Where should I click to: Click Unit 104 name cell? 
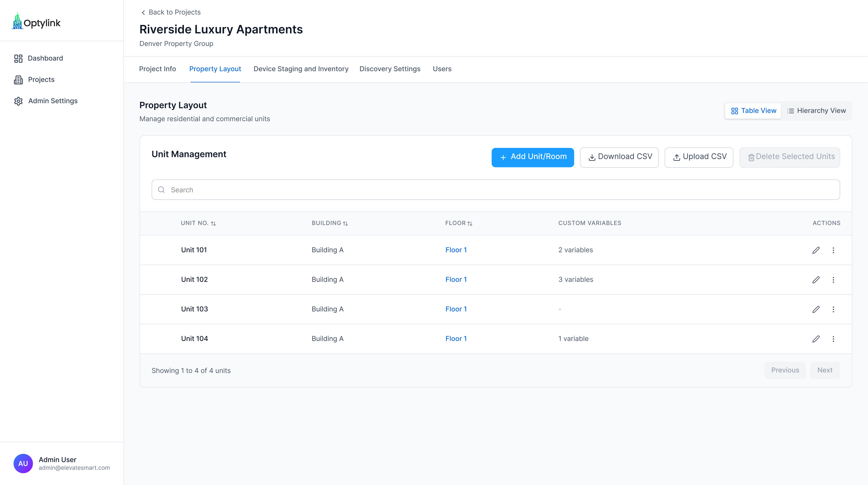pos(194,339)
